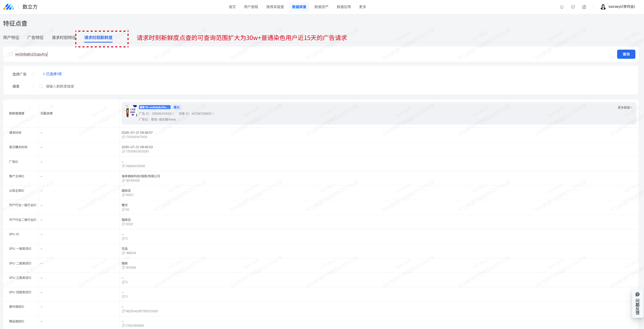Switch to the 用户特征 tab
Image resolution: width=644 pixels, height=329 pixels.
click(x=11, y=37)
